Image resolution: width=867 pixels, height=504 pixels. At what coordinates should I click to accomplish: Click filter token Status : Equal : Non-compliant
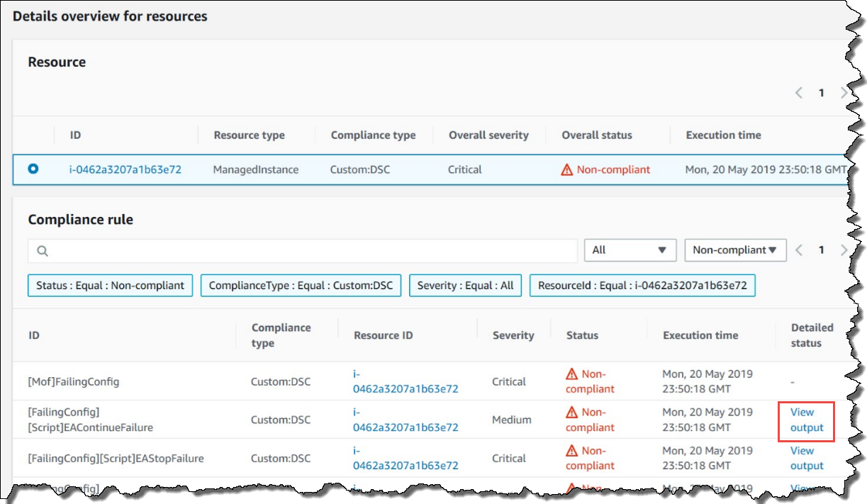coord(109,286)
